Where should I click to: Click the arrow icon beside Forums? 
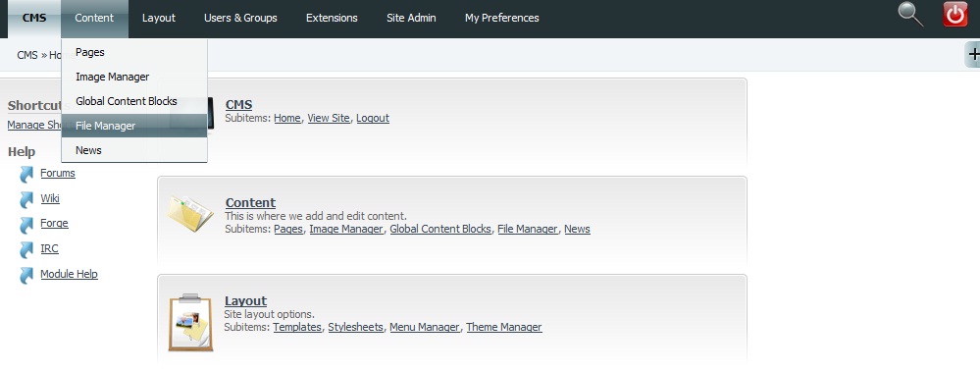tap(26, 174)
